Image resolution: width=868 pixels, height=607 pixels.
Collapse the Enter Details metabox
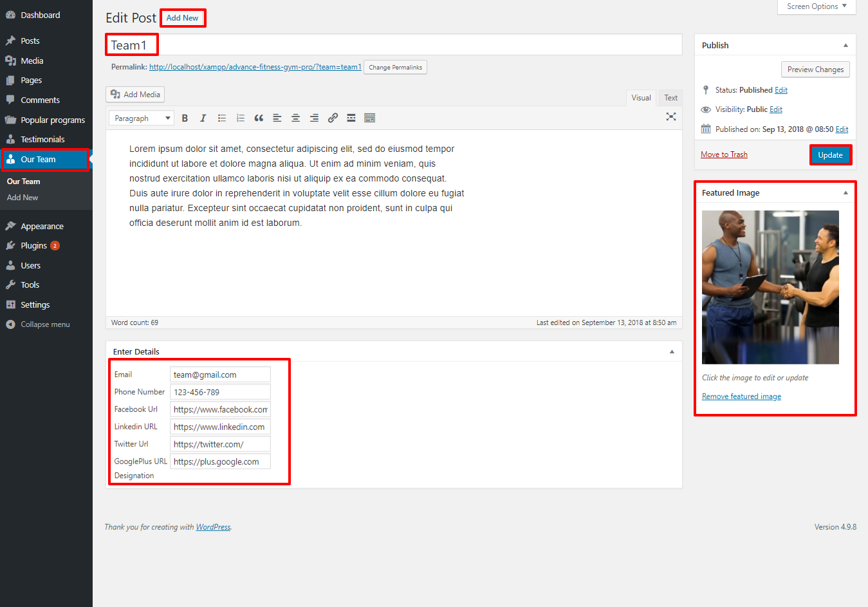pyautogui.click(x=672, y=352)
